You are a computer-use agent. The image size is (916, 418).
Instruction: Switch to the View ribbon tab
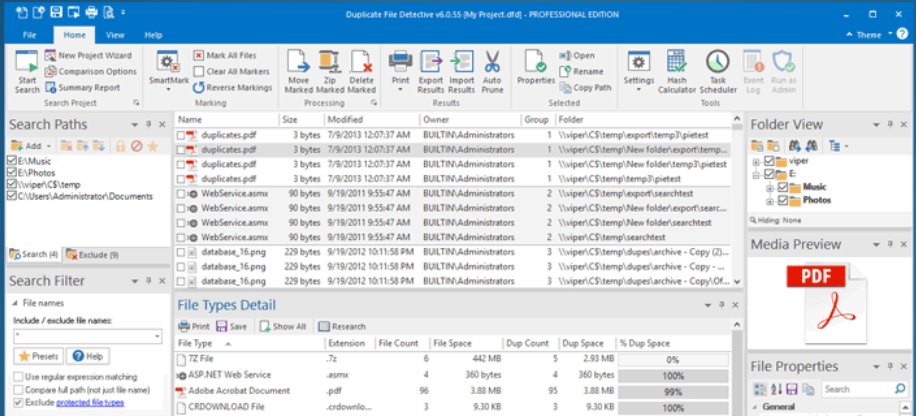click(x=115, y=35)
